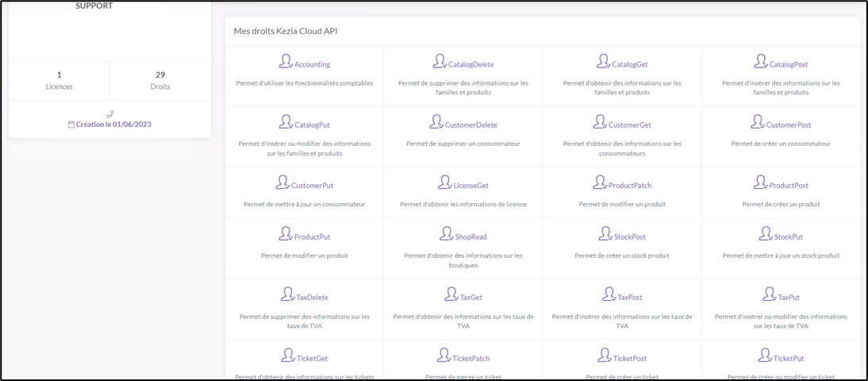The image size is (868, 381).
Task: Click the CatalogGet user icon
Action: [x=603, y=61]
